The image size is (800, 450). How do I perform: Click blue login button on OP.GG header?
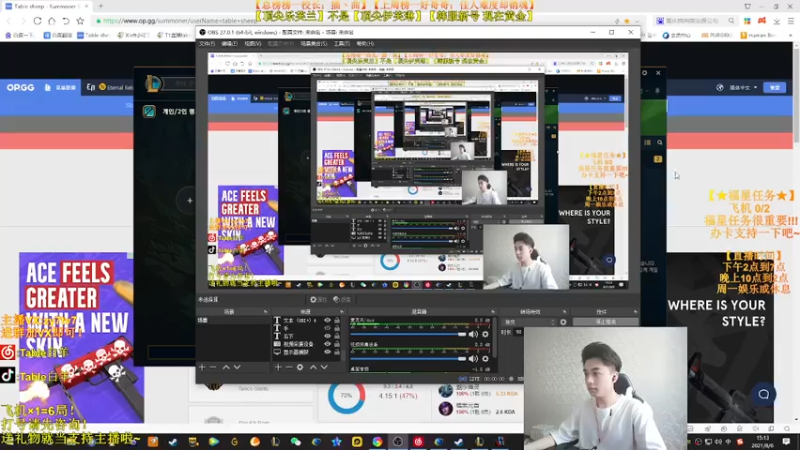(x=774, y=87)
